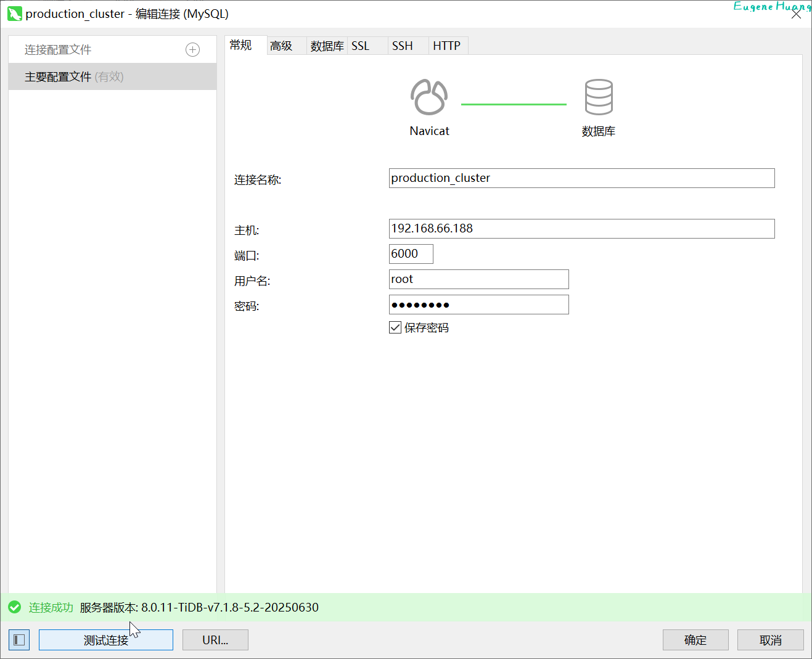The width and height of the screenshot is (812, 659).
Task: Close the edit connection dialog
Action: [x=796, y=14]
